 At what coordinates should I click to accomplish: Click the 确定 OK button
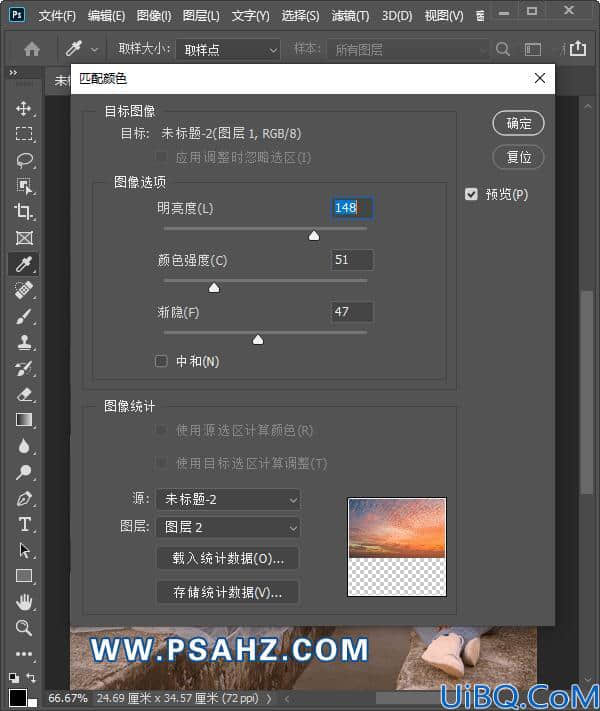tap(518, 123)
